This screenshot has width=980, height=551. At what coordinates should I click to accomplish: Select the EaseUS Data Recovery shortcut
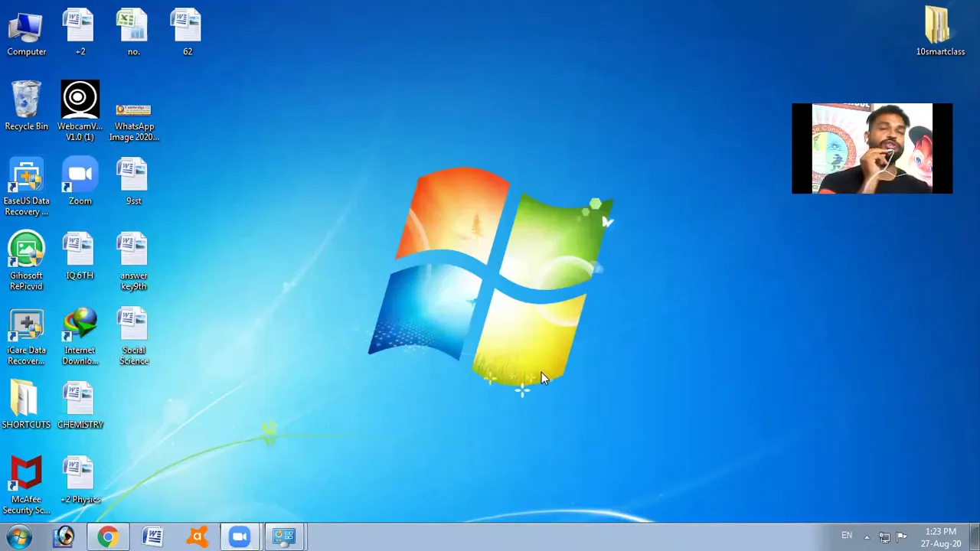(x=26, y=187)
